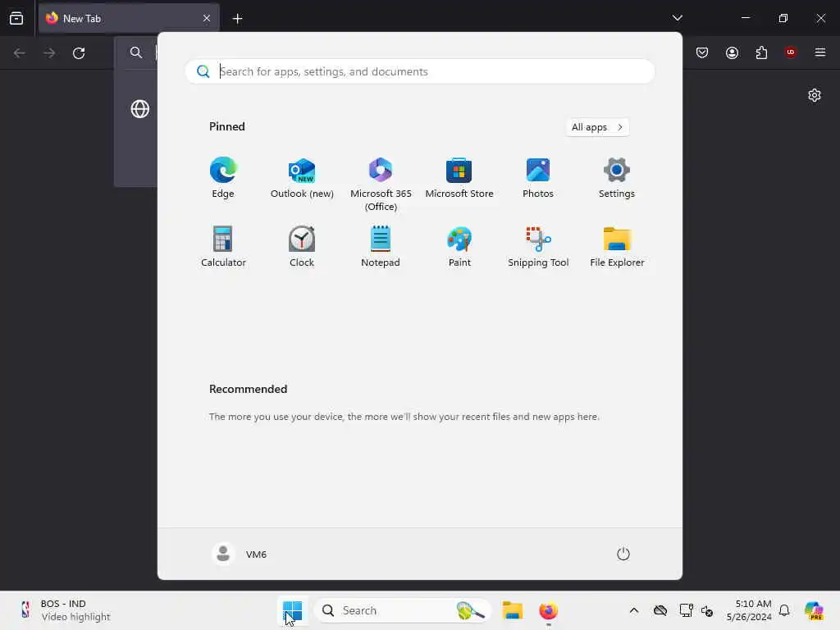Launch the Calculator app

pos(223,246)
